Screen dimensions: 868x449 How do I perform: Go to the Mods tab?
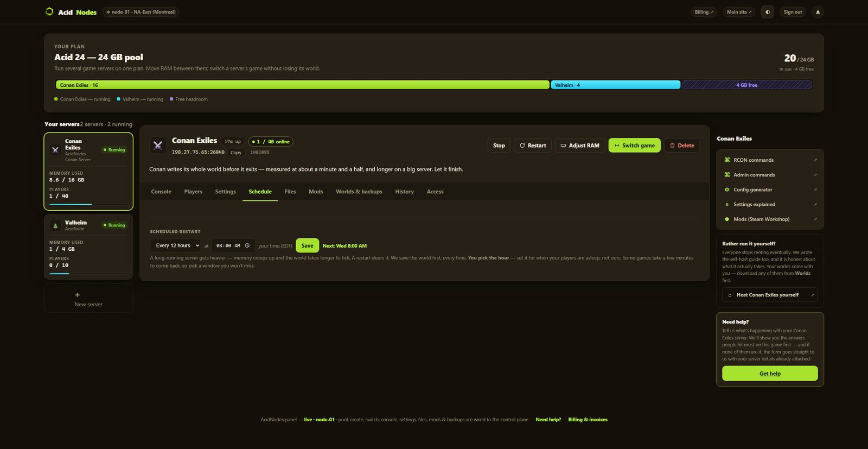[x=316, y=192]
